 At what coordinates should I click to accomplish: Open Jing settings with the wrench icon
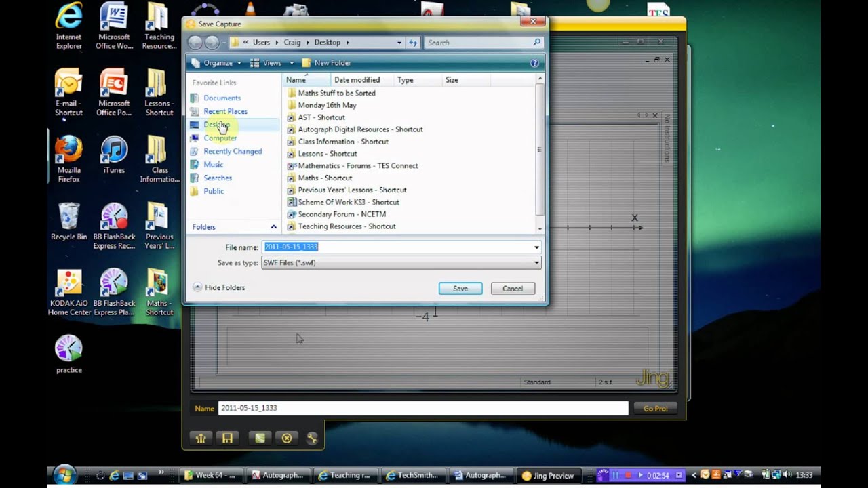coord(312,439)
